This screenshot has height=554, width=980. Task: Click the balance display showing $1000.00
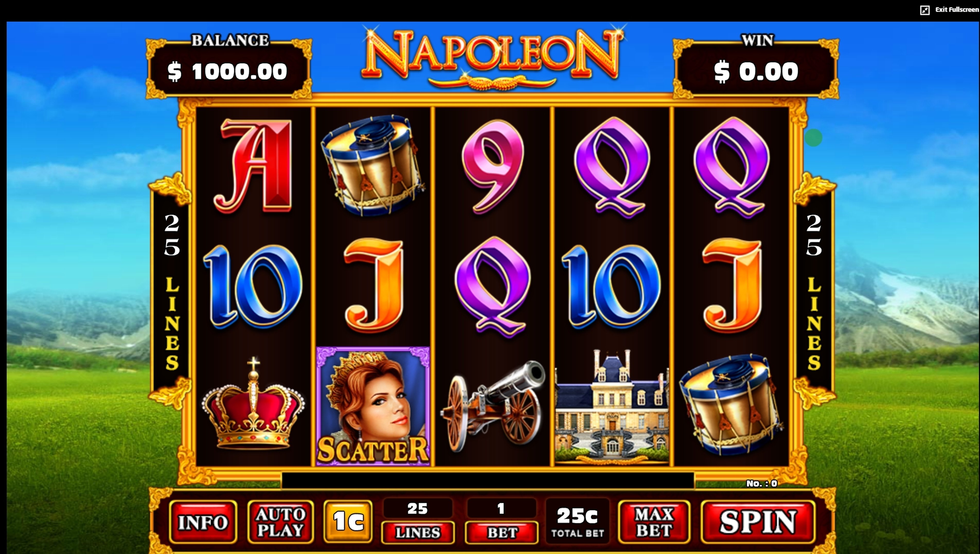(x=227, y=72)
